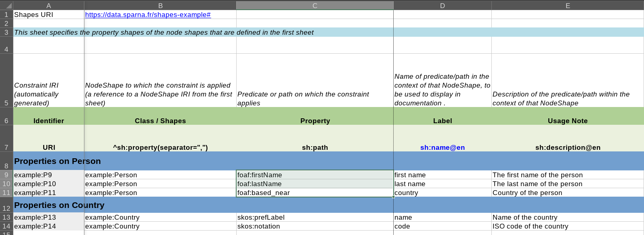Image resolution: width=644 pixels, height=235 pixels.
Task: Click the 'foaf:based_near' cell
Action: (x=315, y=193)
